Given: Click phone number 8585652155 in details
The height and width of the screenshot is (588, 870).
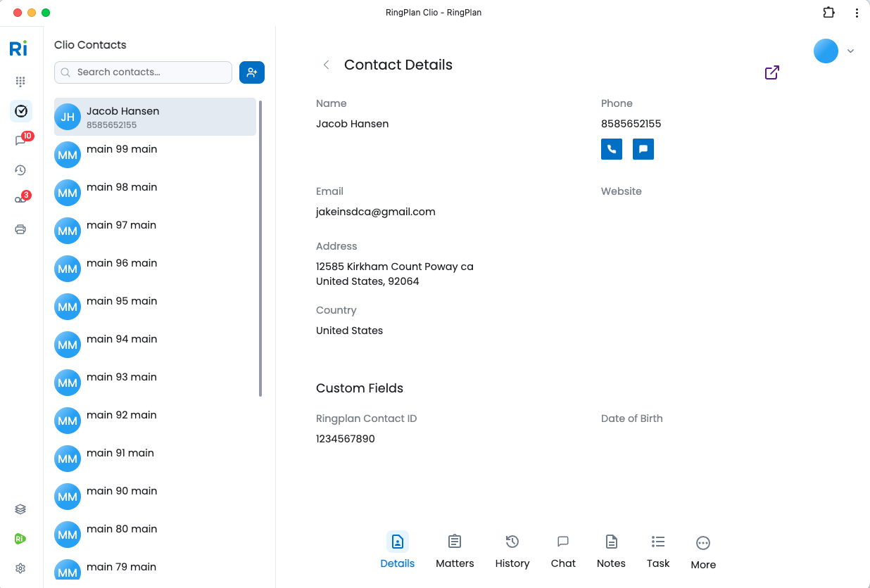Looking at the screenshot, I should point(631,124).
